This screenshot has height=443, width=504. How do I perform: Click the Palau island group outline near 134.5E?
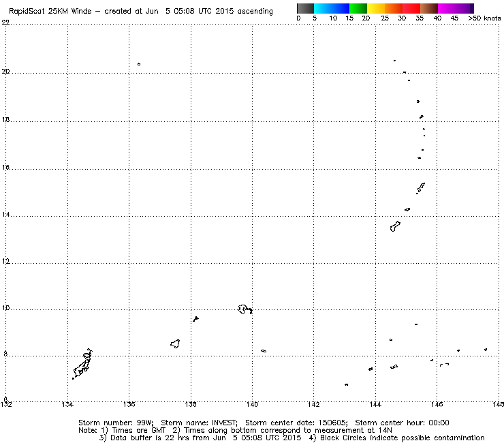click(x=82, y=363)
